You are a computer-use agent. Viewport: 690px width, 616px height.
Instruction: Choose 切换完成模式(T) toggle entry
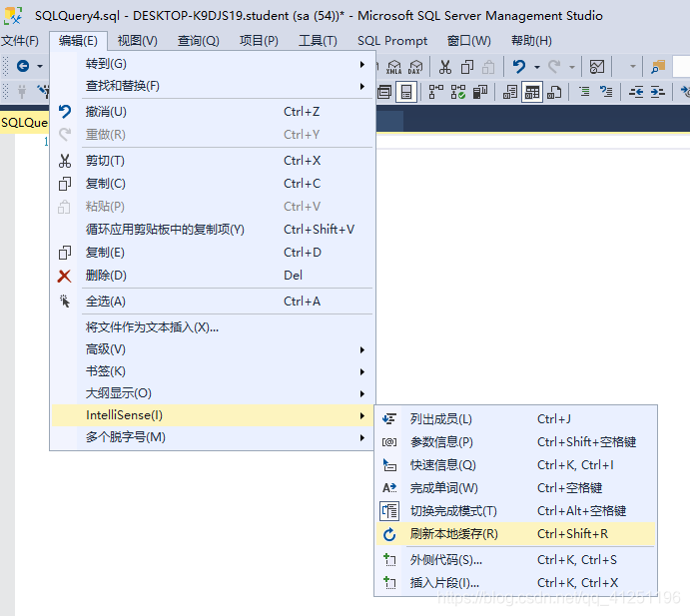[515, 511]
